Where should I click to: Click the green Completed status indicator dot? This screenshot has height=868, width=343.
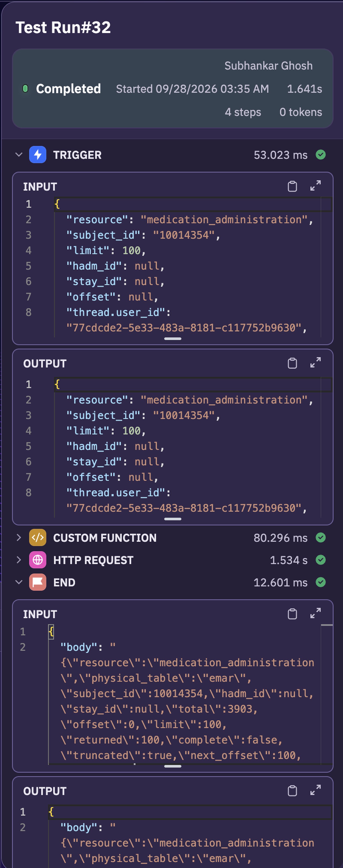pyautogui.click(x=25, y=89)
